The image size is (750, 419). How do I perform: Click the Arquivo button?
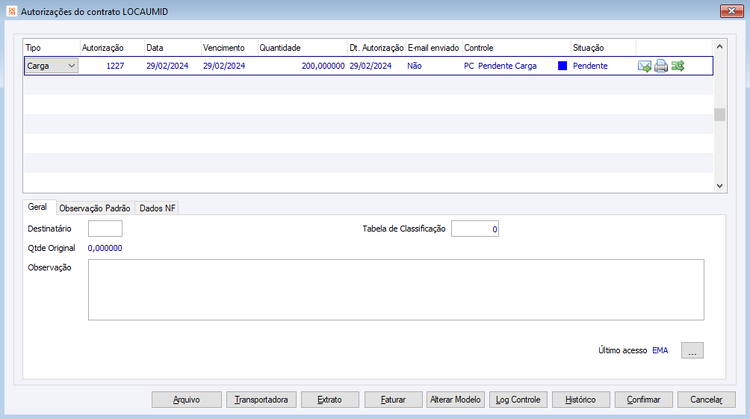pos(187,399)
